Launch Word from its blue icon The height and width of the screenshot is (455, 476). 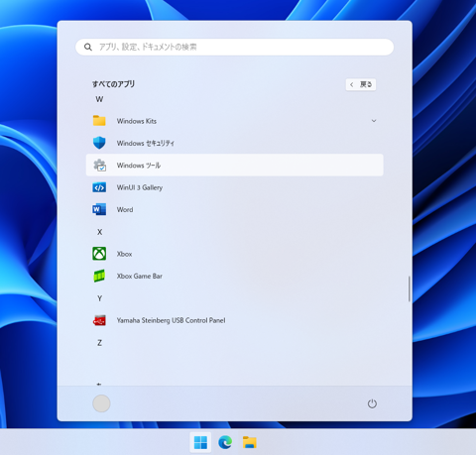(99, 209)
